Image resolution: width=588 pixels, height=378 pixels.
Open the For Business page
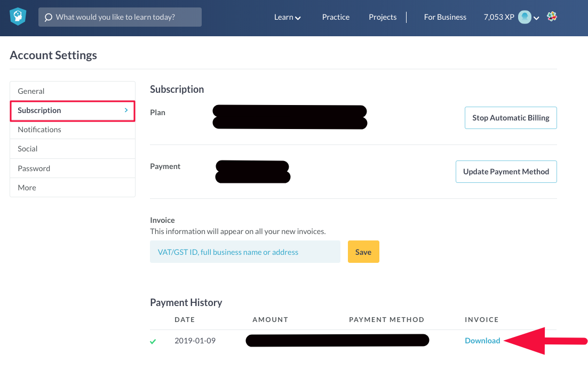click(445, 17)
